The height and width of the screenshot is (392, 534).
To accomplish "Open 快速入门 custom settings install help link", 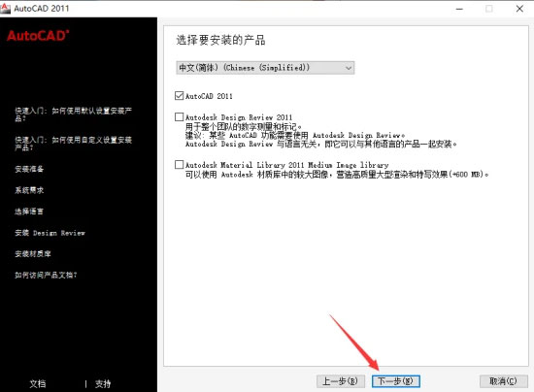I will pyautogui.click(x=73, y=144).
